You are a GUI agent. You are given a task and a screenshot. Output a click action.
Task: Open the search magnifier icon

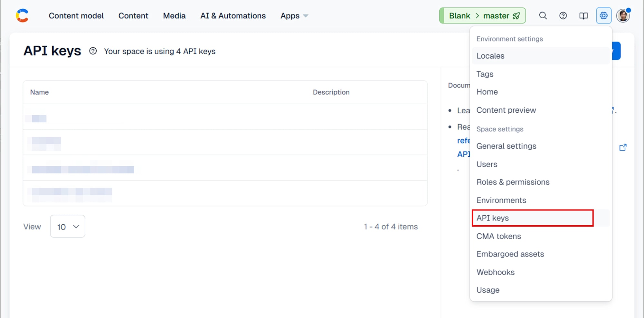[543, 16]
